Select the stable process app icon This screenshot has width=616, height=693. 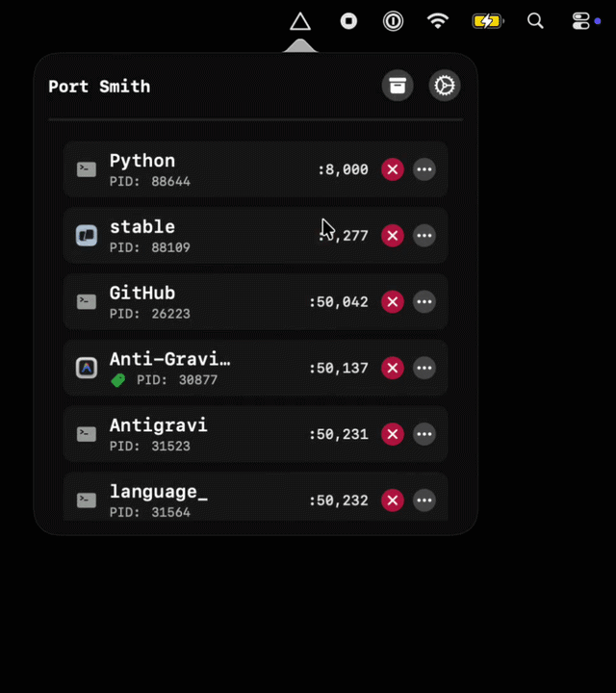tap(87, 236)
